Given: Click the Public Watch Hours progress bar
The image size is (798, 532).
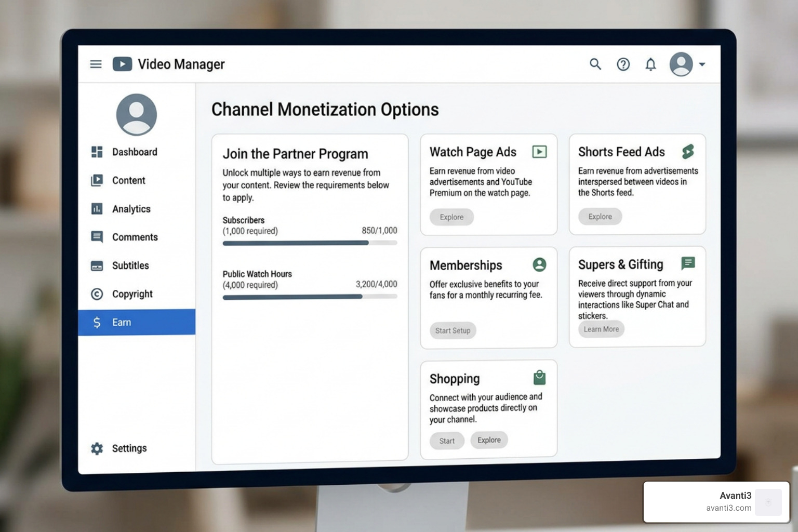Looking at the screenshot, I should tap(310, 297).
